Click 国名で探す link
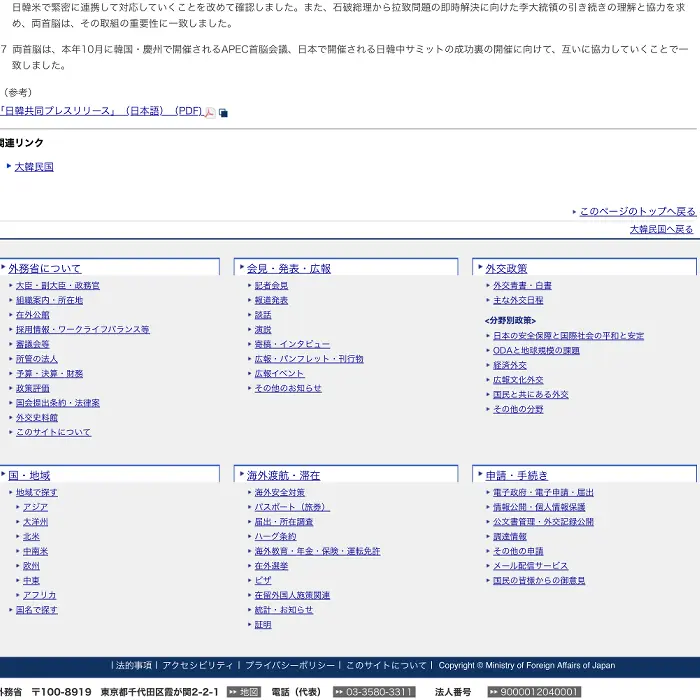 click(37, 610)
